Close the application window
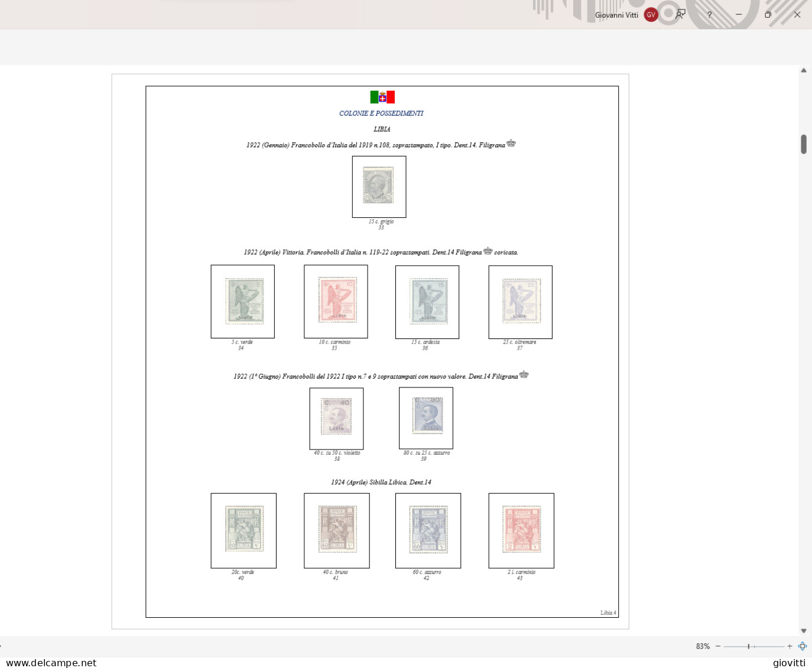The height and width of the screenshot is (668, 812). click(x=797, y=15)
